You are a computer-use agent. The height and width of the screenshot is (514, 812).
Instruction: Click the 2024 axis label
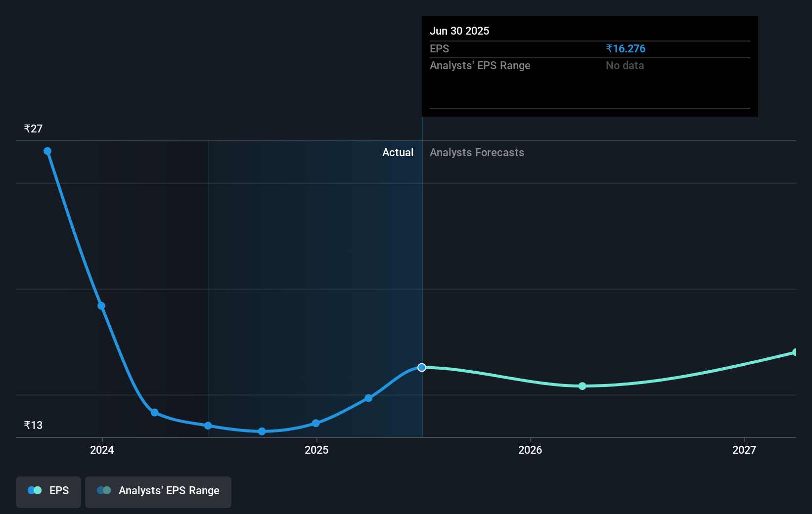[x=102, y=450]
